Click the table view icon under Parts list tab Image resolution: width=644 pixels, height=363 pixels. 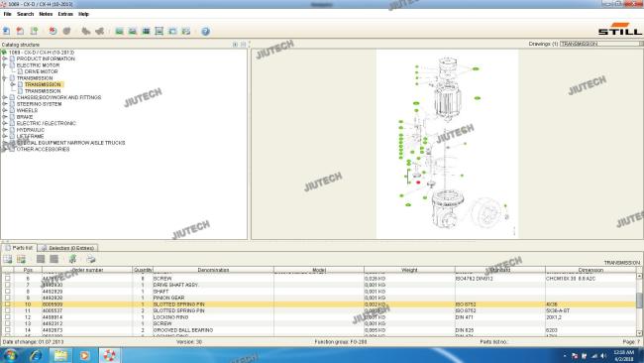click(x=8, y=259)
